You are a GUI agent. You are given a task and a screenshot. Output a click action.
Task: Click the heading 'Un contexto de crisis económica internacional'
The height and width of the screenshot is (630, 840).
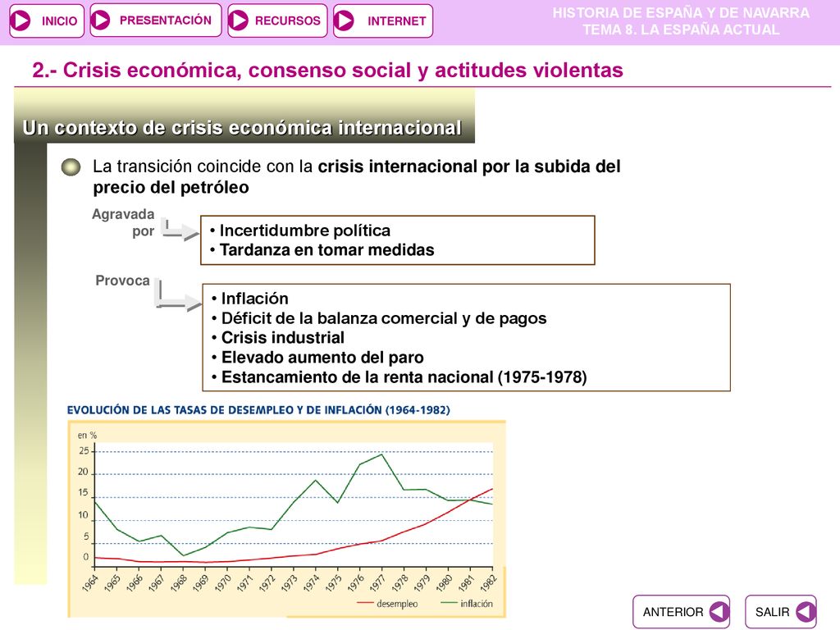pos(242,128)
